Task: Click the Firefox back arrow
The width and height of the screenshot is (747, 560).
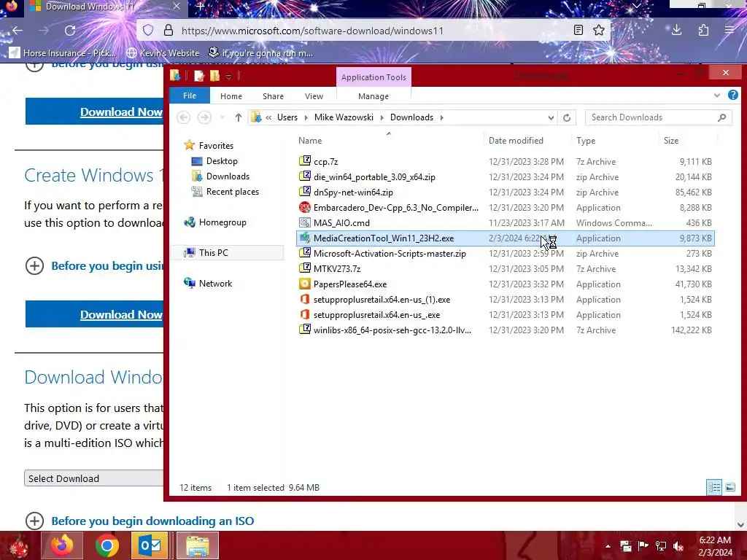Action: click(x=18, y=31)
